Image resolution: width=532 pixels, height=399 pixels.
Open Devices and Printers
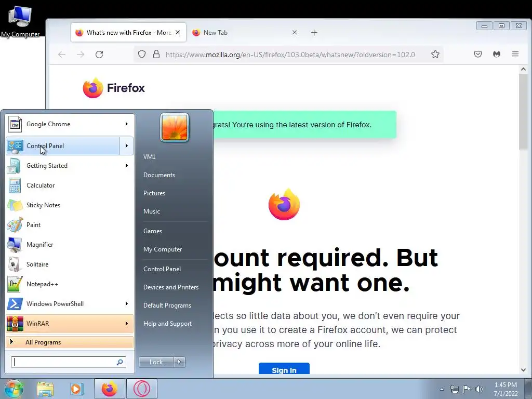[x=170, y=287]
